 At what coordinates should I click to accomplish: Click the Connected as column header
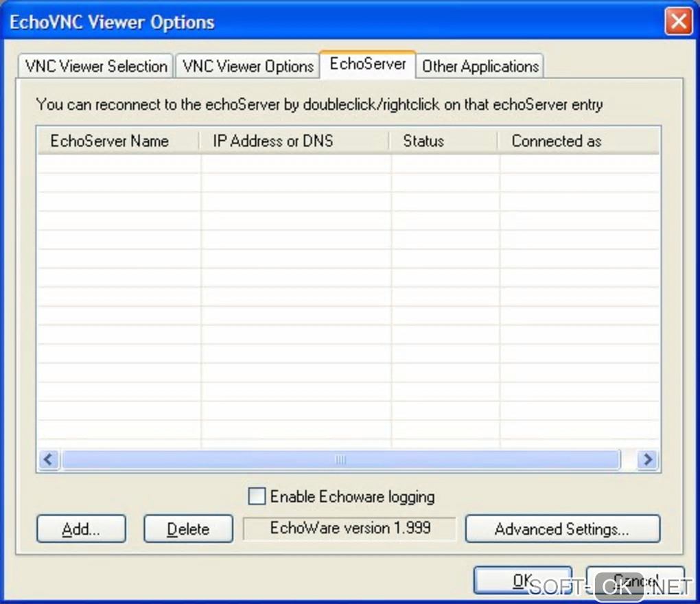(579, 141)
